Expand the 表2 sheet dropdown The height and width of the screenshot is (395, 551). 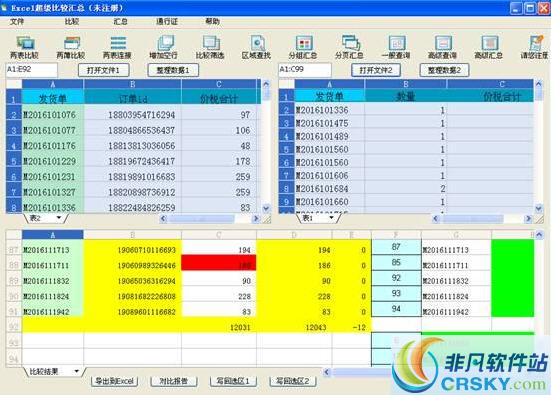click(x=59, y=218)
